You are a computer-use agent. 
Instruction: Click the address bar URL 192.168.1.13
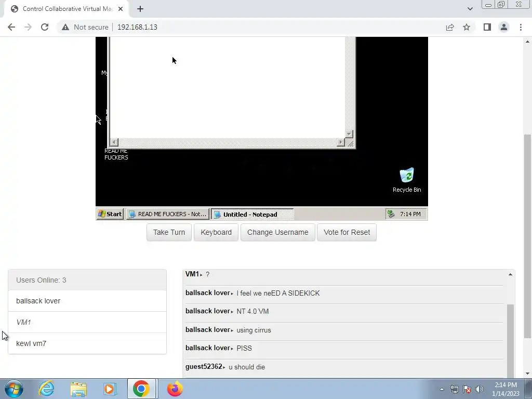(137, 27)
